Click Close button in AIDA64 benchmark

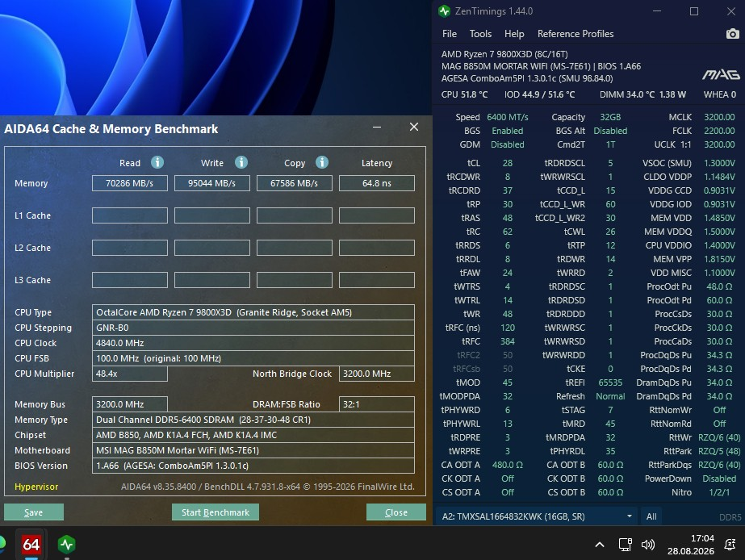[396, 512]
